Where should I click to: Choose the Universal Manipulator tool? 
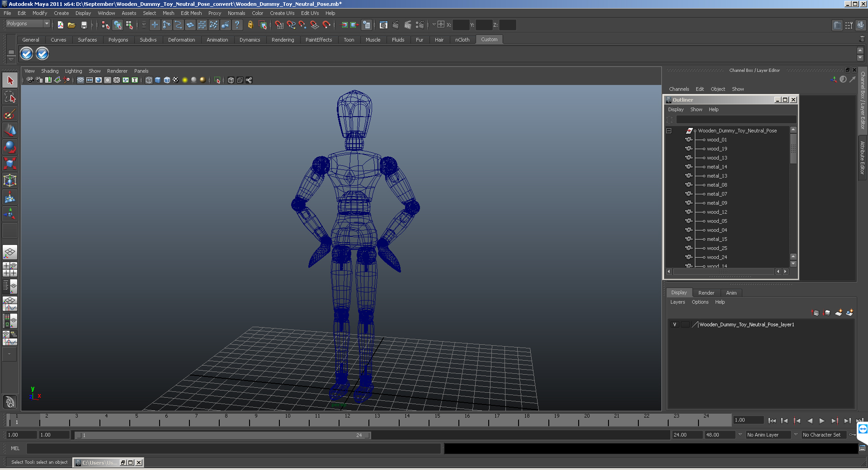10,180
